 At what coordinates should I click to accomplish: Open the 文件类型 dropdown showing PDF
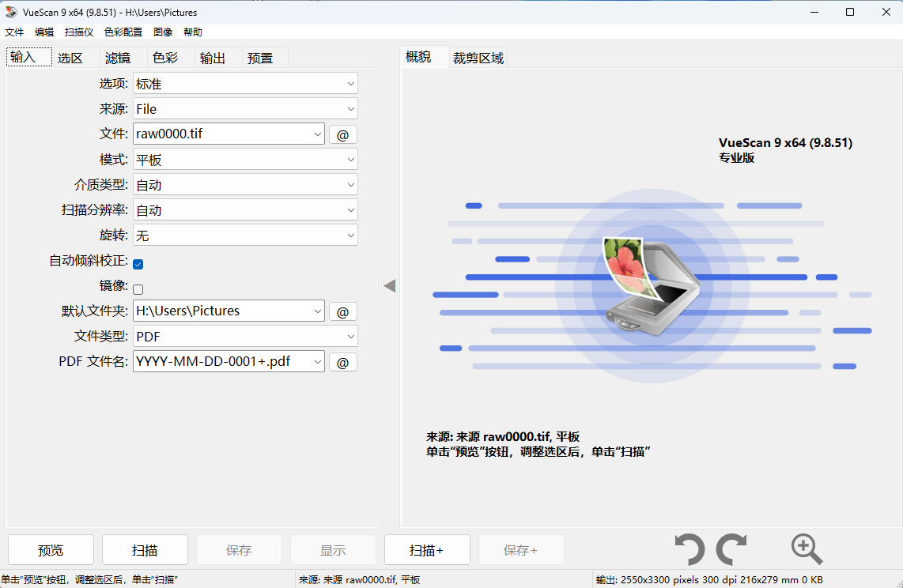245,337
